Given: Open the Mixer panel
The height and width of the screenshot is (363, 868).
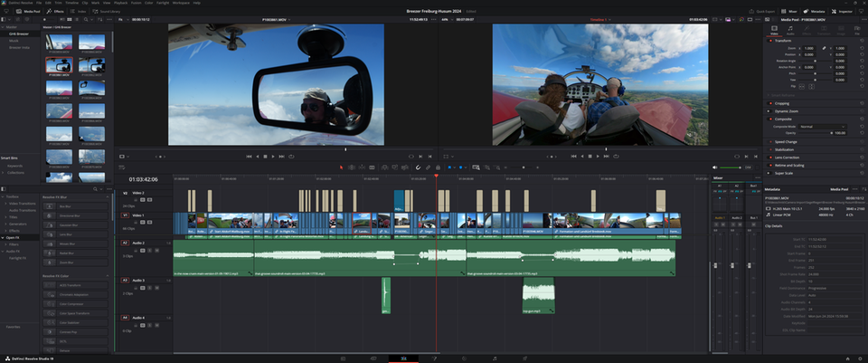Looking at the screenshot, I should click(789, 11).
